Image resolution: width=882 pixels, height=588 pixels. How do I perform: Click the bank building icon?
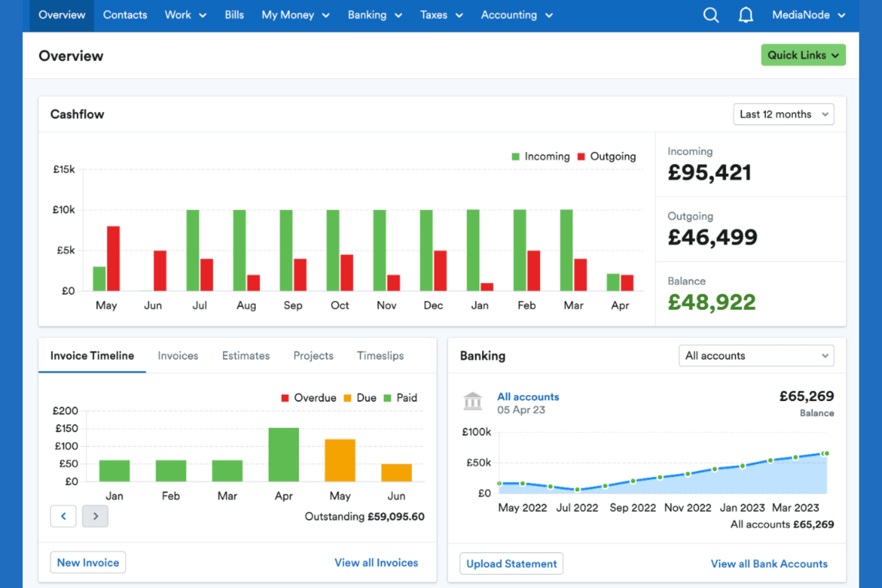click(x=473, y=401)
